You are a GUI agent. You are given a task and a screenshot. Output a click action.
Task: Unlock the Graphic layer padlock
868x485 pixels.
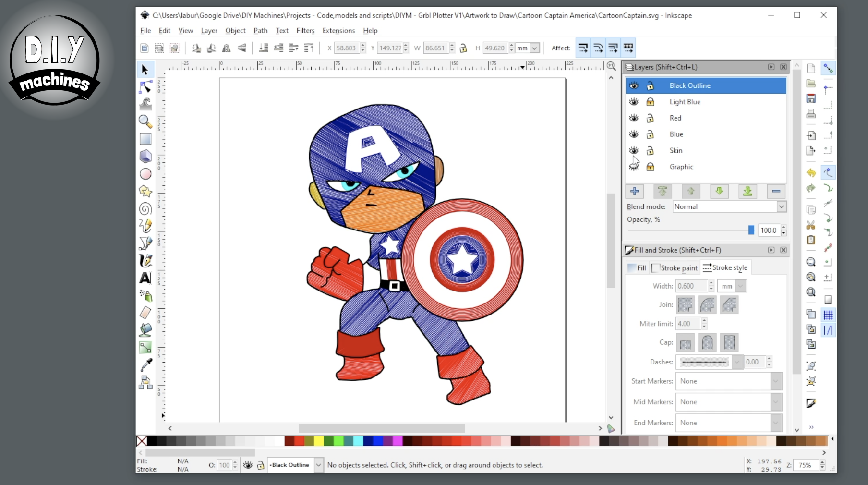[650, 167]
